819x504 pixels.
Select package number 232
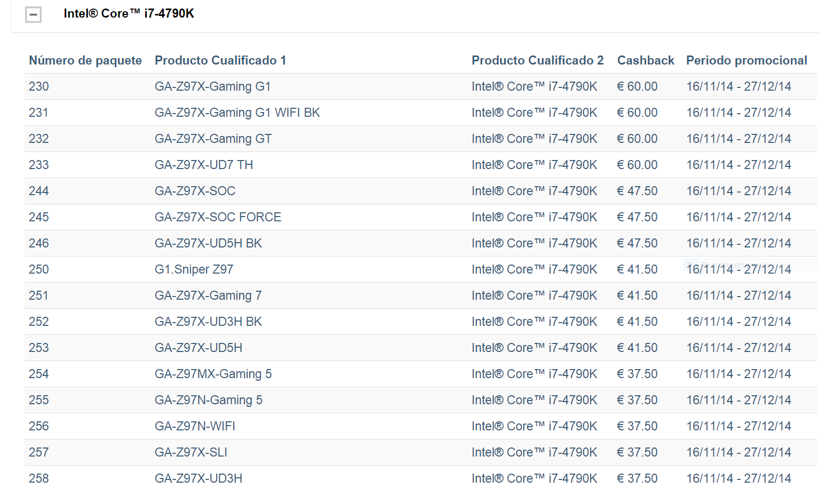click(39, 139)
